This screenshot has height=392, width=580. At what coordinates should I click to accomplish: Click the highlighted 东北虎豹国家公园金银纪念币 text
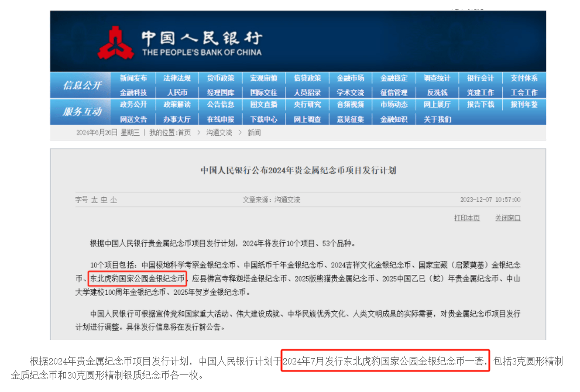137,278
